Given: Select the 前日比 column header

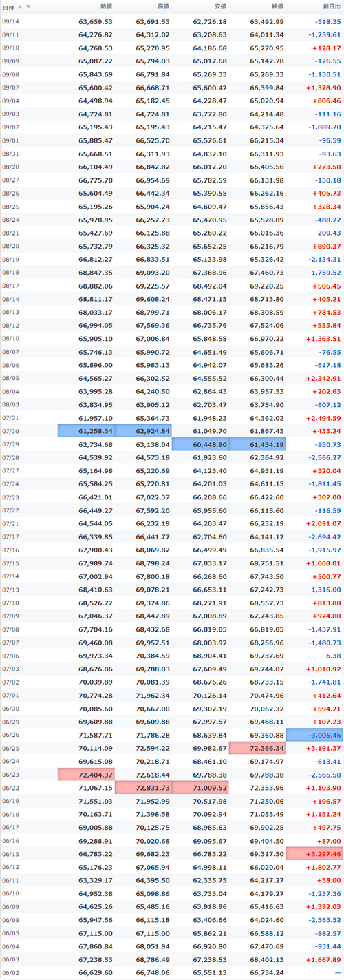Looking at the screenshot, I should click(x=331, y=6).
